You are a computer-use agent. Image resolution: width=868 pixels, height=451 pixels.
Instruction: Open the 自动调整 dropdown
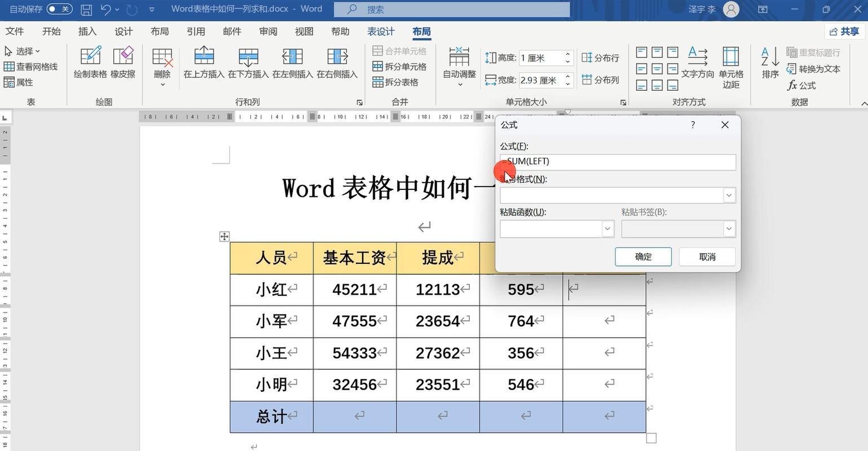(x=459, y=68)
